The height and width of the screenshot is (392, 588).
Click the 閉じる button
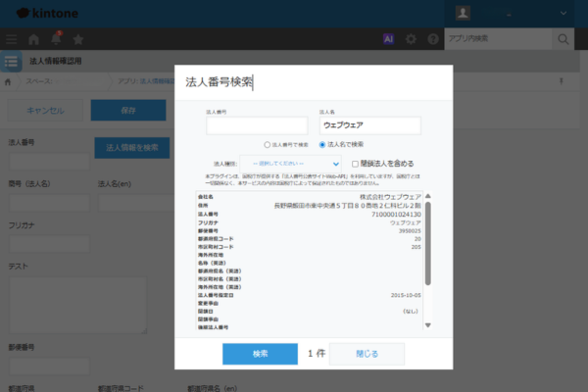pos(367,353)
